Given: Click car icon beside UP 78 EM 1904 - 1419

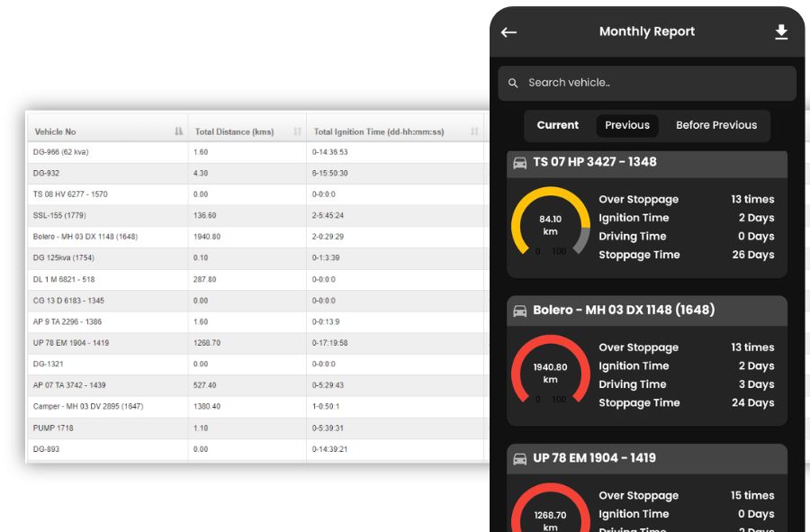Looking at the screenshot, I should [x=520, y=458].
